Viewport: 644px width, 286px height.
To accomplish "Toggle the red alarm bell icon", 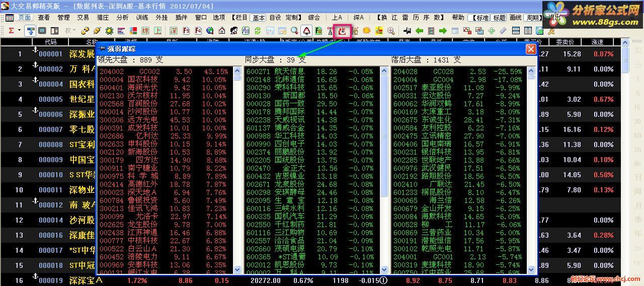I will (306, 31).
